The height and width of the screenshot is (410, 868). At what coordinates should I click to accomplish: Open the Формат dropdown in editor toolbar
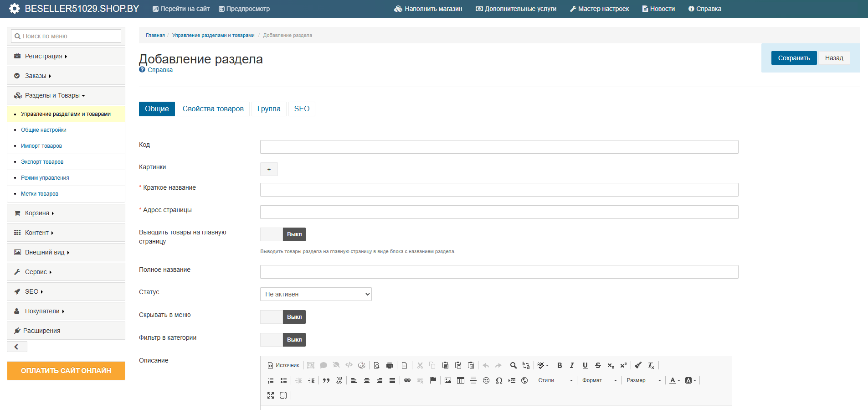click(x=599, y=380)
